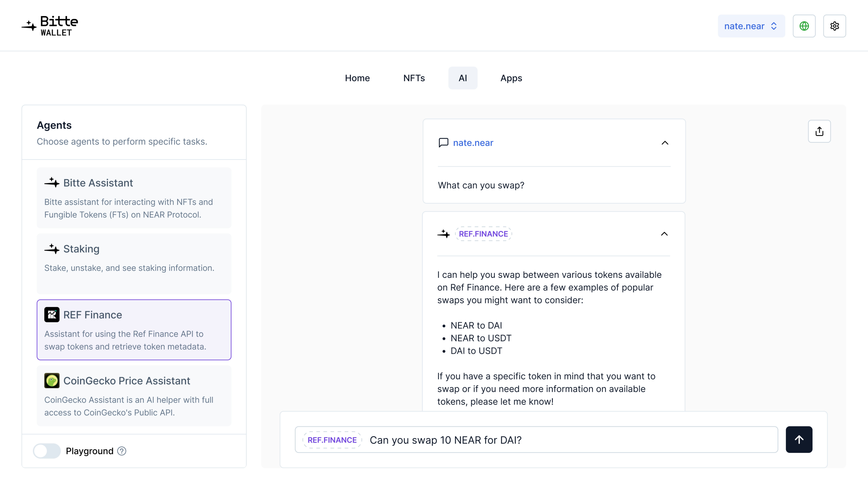Click the chat bubble icon beside nate.near
This screenshot has height=488, width=868.
click(x=443, y=143)
